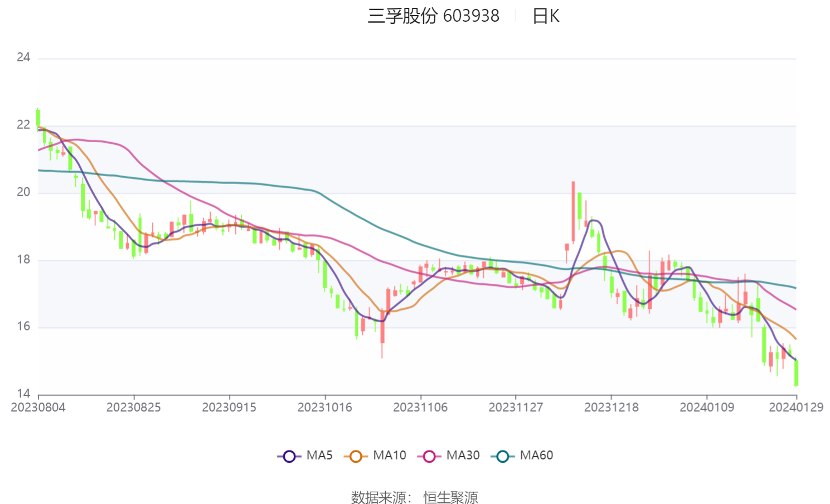Toggle the MA60 legend series

click(522, 455)
